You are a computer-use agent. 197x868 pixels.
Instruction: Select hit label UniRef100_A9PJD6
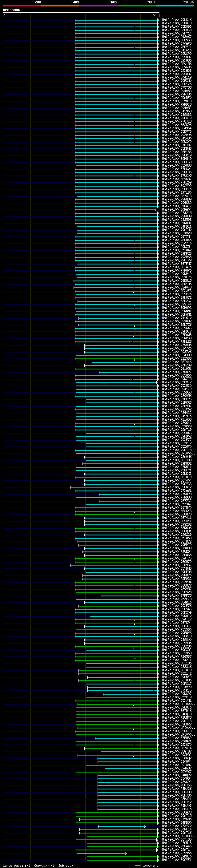[176, 94]
